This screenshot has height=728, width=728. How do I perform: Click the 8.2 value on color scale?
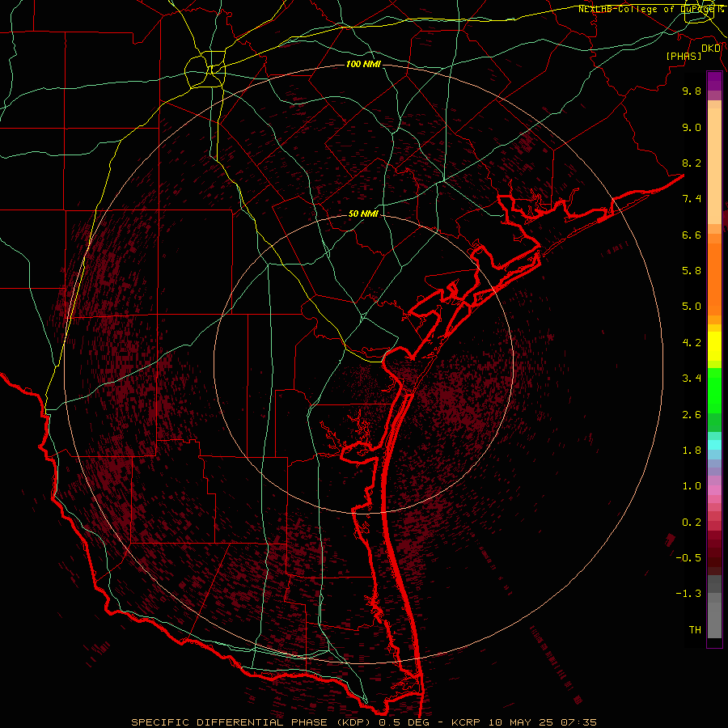point(692,163)
